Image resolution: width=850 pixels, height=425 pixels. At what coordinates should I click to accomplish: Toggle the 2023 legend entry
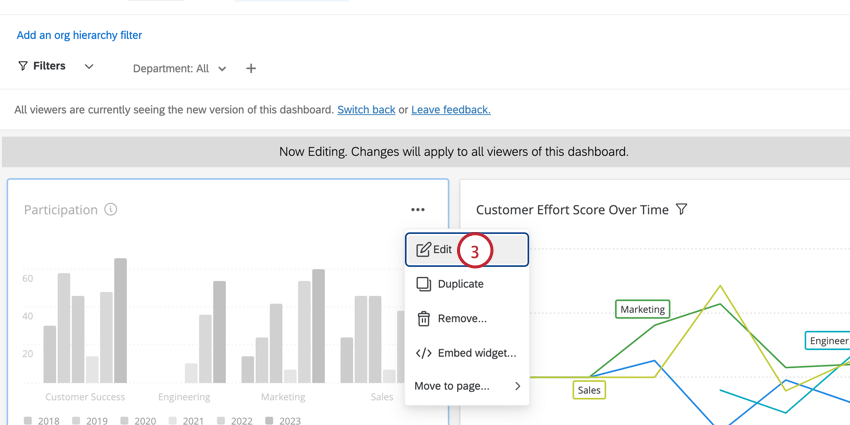point(283,421)
